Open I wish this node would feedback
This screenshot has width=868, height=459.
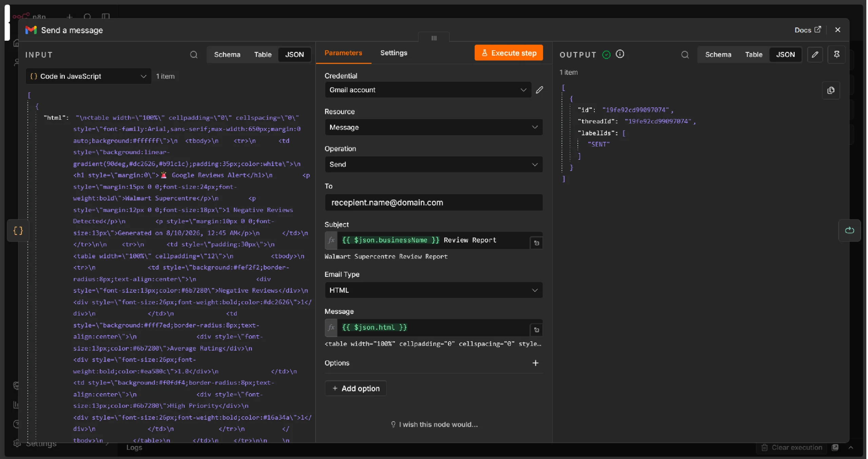click(x=434, y=424)
